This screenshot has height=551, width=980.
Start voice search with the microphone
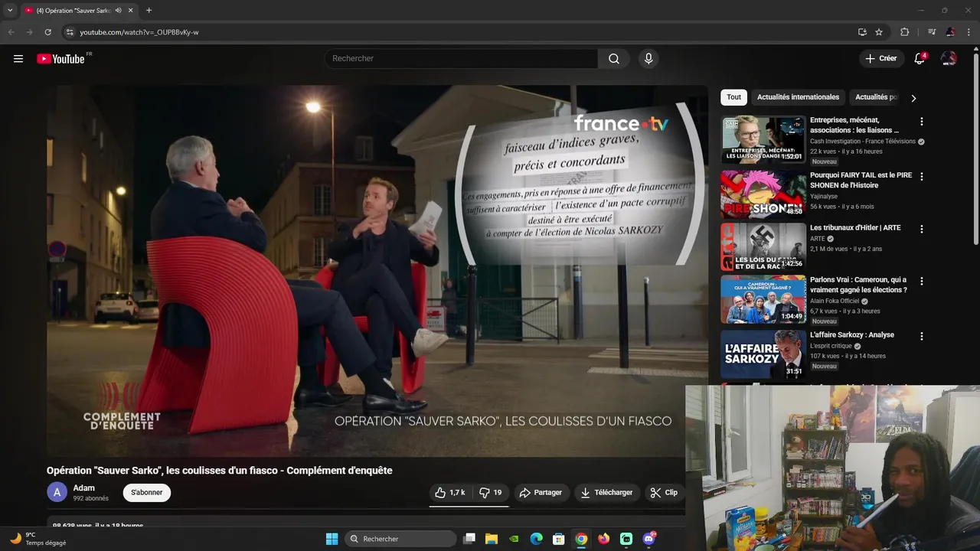click(x=648, y=59)
